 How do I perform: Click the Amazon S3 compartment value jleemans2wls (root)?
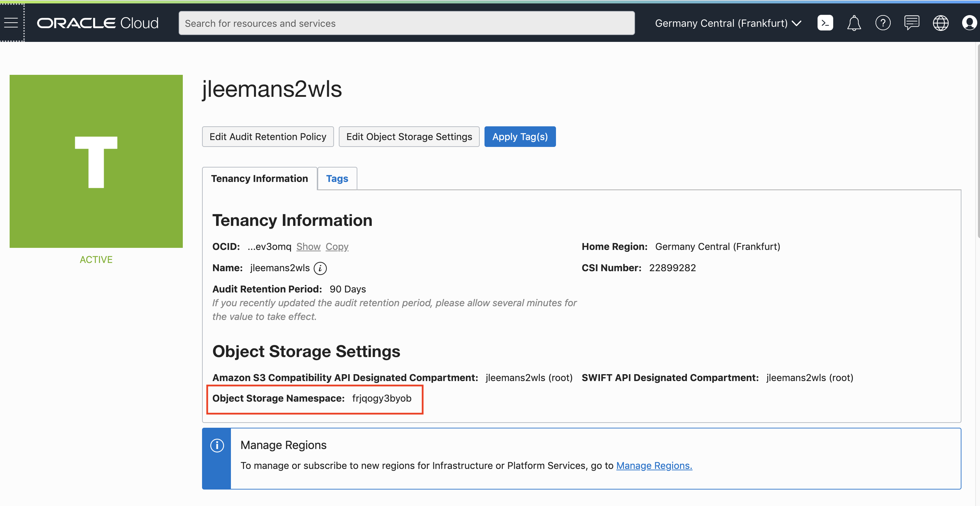pos(529,378)
